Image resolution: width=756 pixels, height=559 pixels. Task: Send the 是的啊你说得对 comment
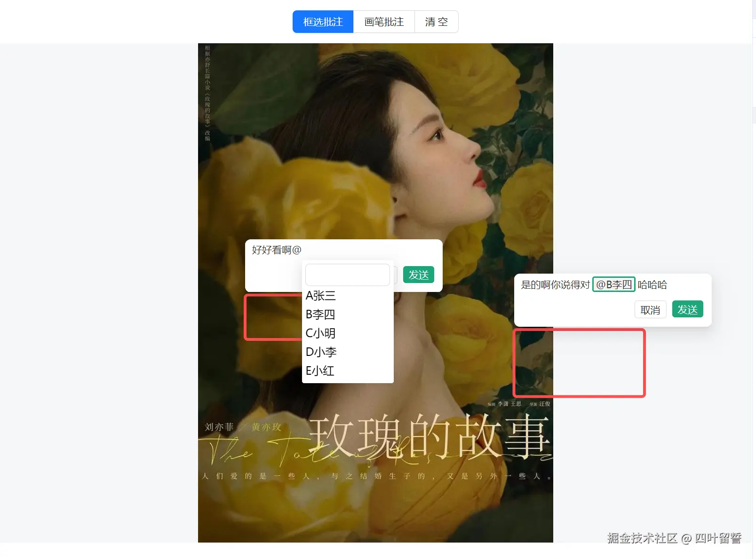pos(688,309)
